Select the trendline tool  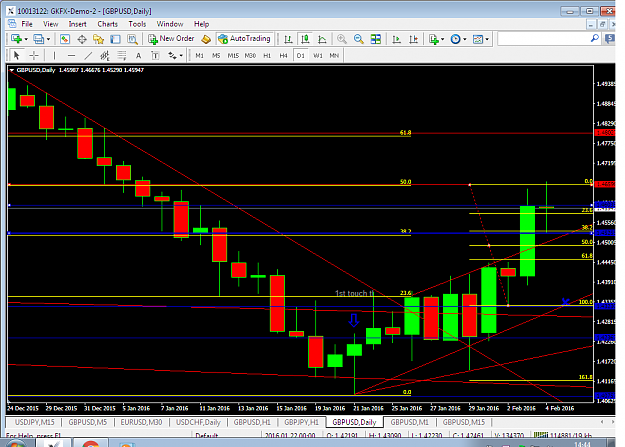pyautogui.click(x=88, y=55)
